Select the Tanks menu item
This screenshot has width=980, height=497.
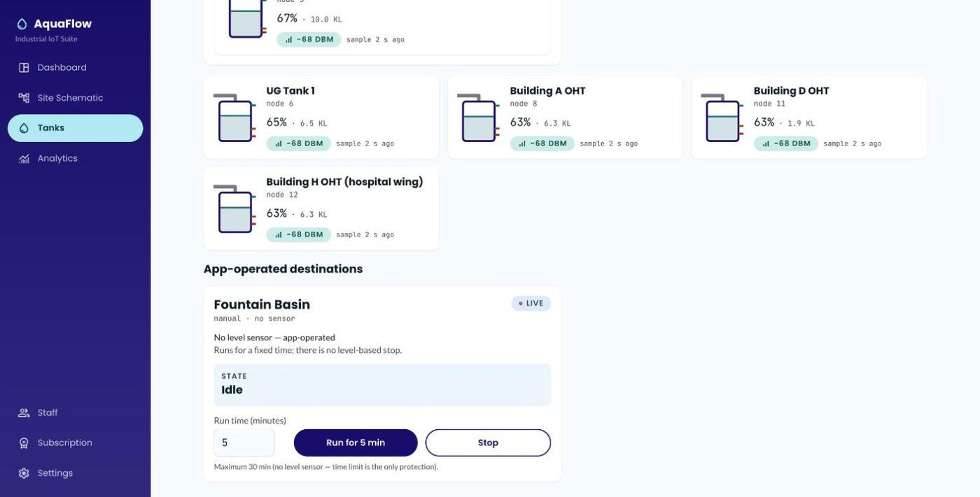(x=76, y=128)
